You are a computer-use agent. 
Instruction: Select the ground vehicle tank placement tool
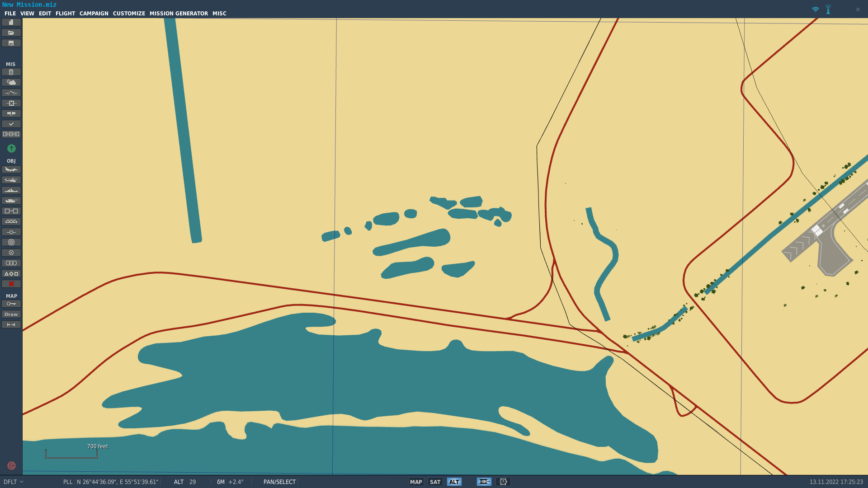[x=11, y=201]
